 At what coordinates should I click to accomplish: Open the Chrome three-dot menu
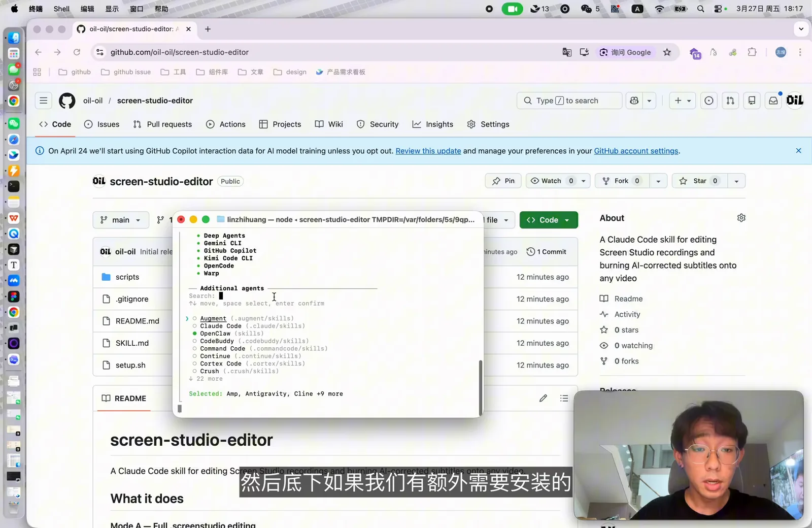pyautogui.click(x=800, y=52)
